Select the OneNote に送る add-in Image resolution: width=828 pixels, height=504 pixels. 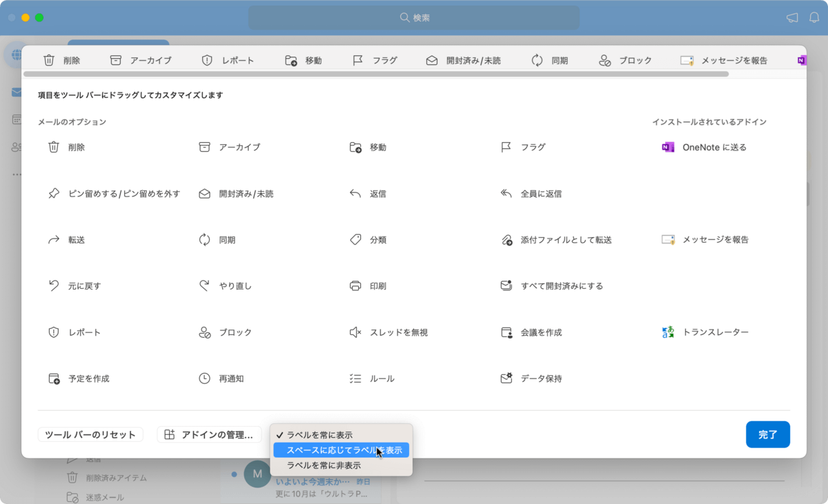click(704, 147)
